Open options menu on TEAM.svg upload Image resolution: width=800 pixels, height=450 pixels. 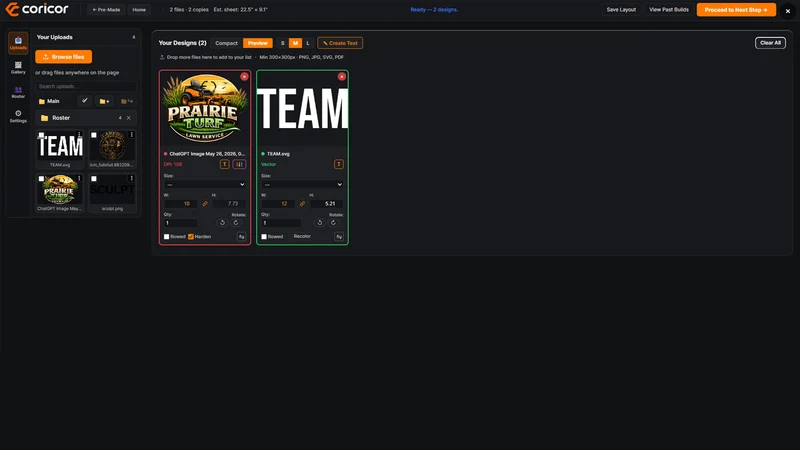79,135
